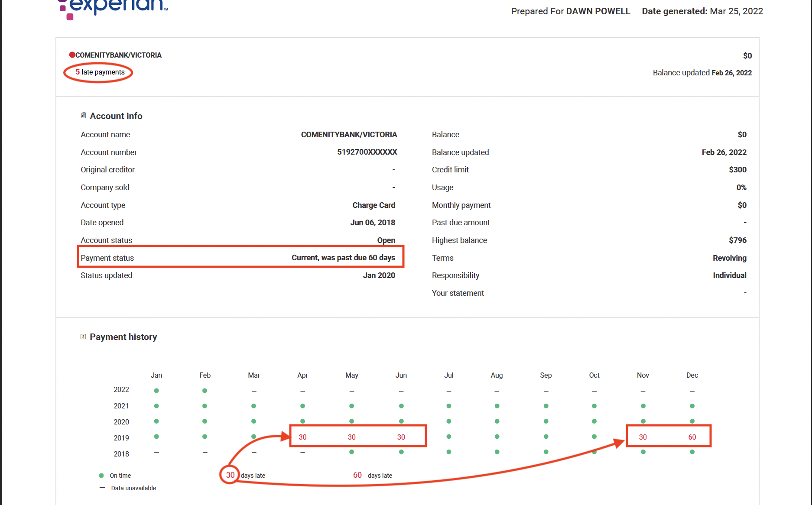Image resolution: width=812 pixels, height=505 pixels.
Task: Click 'Data unavailable' legend text
Action: point(133,488)
